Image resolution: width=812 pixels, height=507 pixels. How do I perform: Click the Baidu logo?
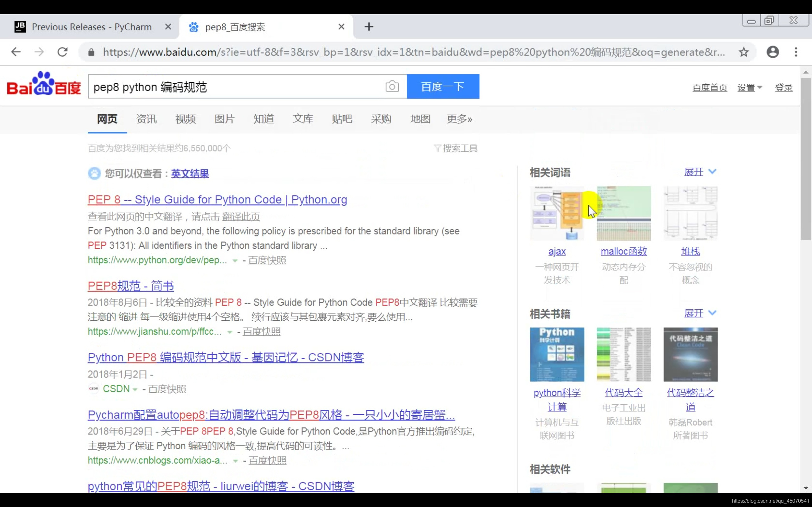(x=44, y=84)
